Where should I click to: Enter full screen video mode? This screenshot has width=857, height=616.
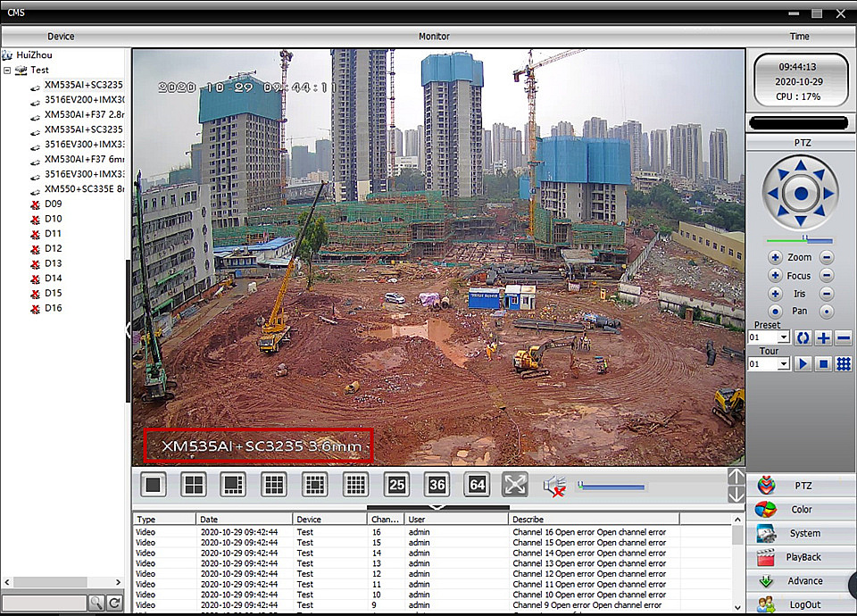coord(515,485)
